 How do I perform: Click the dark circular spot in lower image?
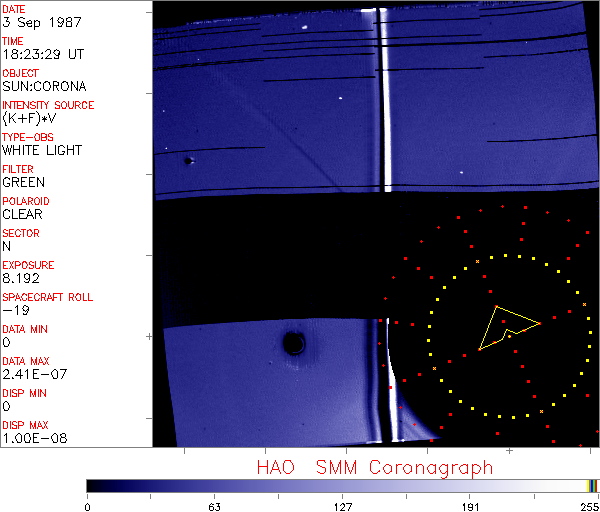[294, 344]
